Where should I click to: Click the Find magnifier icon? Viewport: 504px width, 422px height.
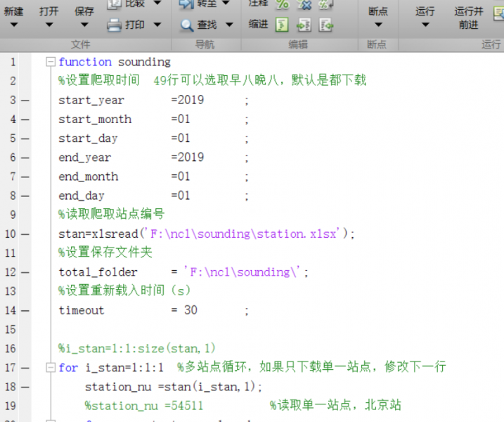186,25
